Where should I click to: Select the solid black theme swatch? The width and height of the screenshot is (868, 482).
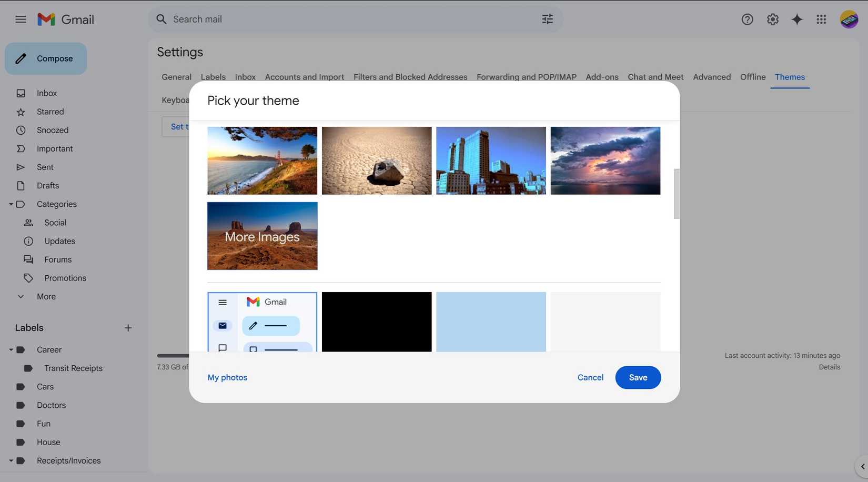point(376,322)
